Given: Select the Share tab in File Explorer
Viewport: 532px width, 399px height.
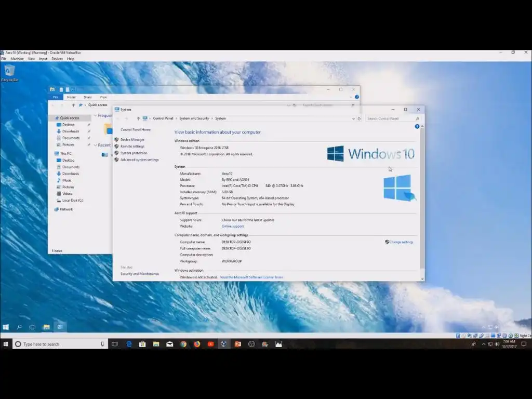Looking at the screenshot, I should click(x=87, y=97).
